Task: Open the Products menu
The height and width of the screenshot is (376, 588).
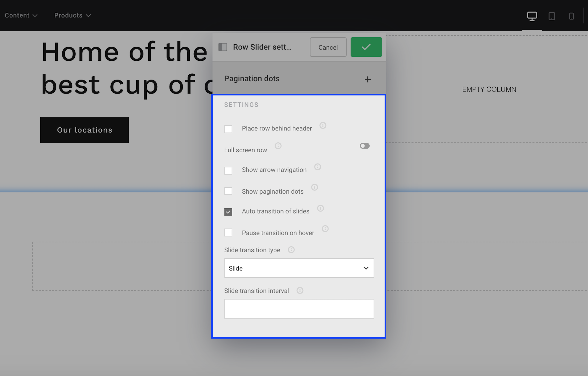Action: (72, 15)
